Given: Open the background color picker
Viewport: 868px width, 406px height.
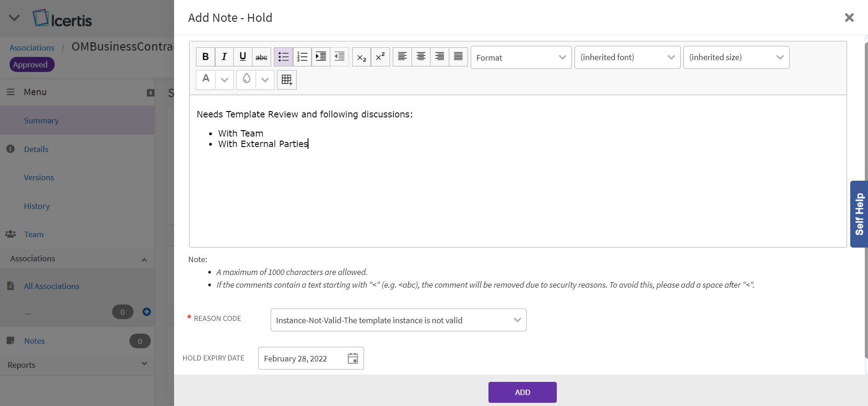Looking at the screenshot, I should (x=247, y=80).
